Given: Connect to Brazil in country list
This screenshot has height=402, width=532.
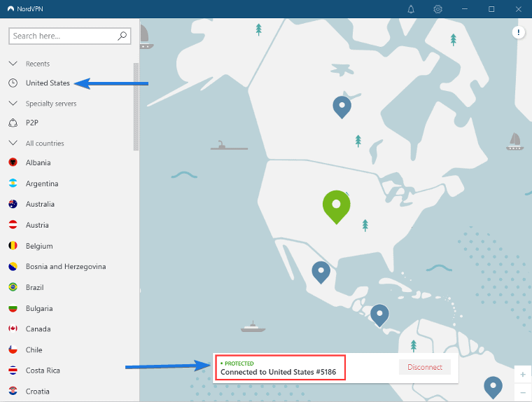Looking at the screenshot, I should 34,288.
